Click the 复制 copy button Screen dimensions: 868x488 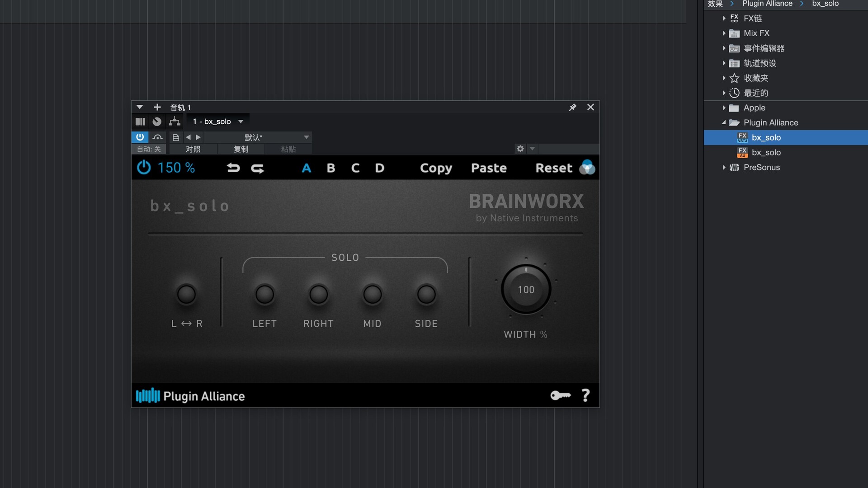click(x=241, y=149)
